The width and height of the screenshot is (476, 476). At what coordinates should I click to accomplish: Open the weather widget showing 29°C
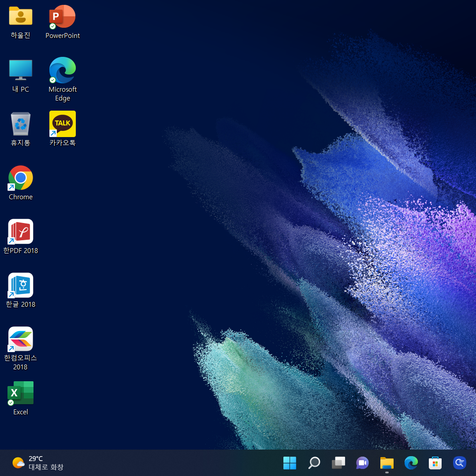pos(38,463)
